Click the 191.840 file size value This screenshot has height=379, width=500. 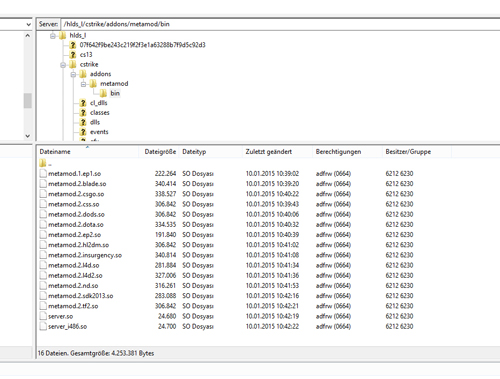tap(165, 235)
